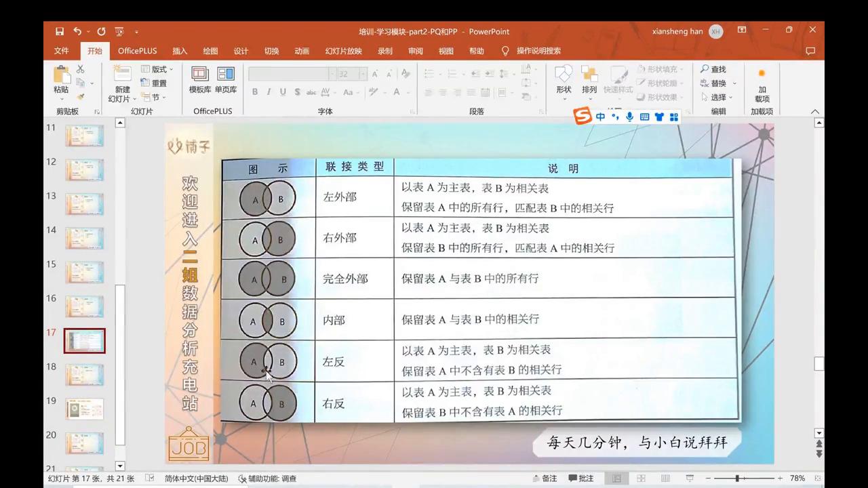Click the New Slide (新建幻灯片) icon
Image resolution: width=868 pixels, height=488 pixels.
122,75
